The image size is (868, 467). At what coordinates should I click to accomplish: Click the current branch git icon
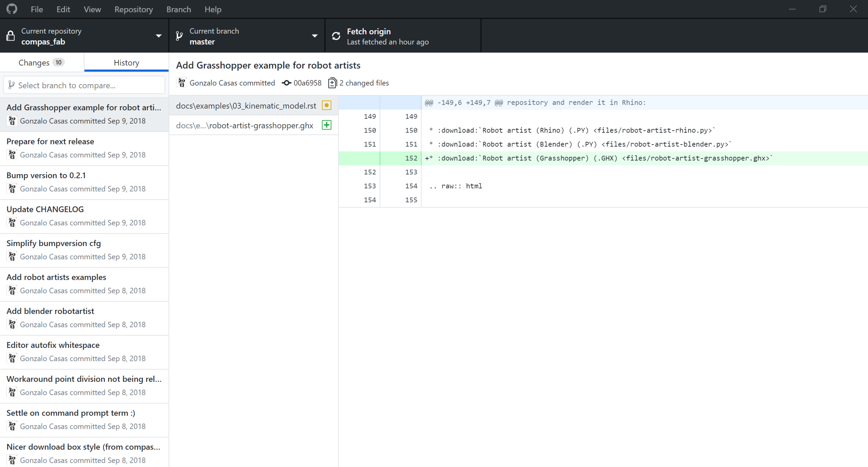(179, 36)
